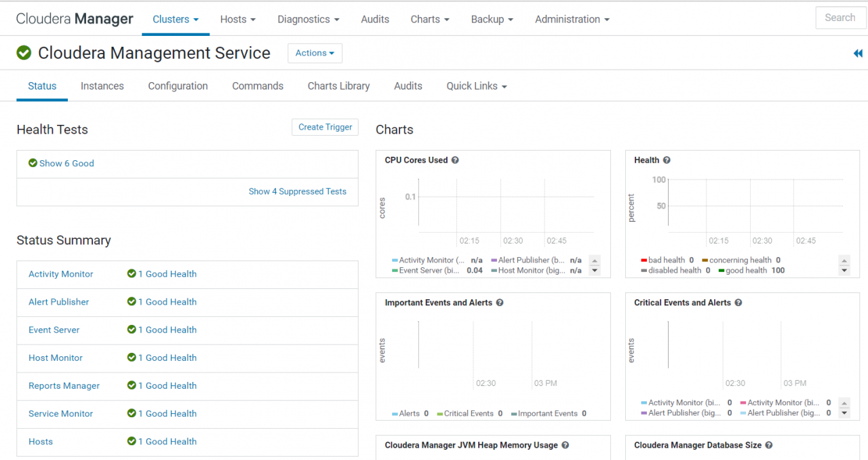This screenshot has width=868, height=460.
Task: Open the Charts Library tab
Action: coord(339,86)
